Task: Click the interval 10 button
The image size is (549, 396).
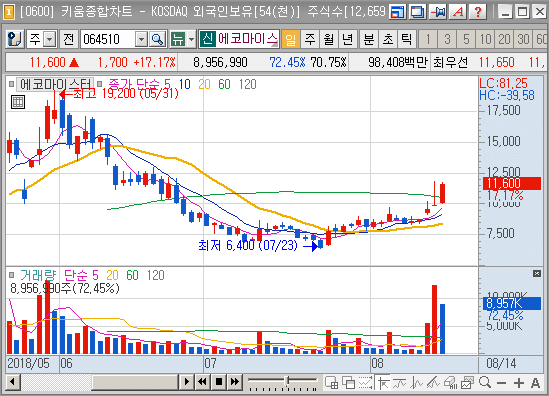Action: click(485, 39)
